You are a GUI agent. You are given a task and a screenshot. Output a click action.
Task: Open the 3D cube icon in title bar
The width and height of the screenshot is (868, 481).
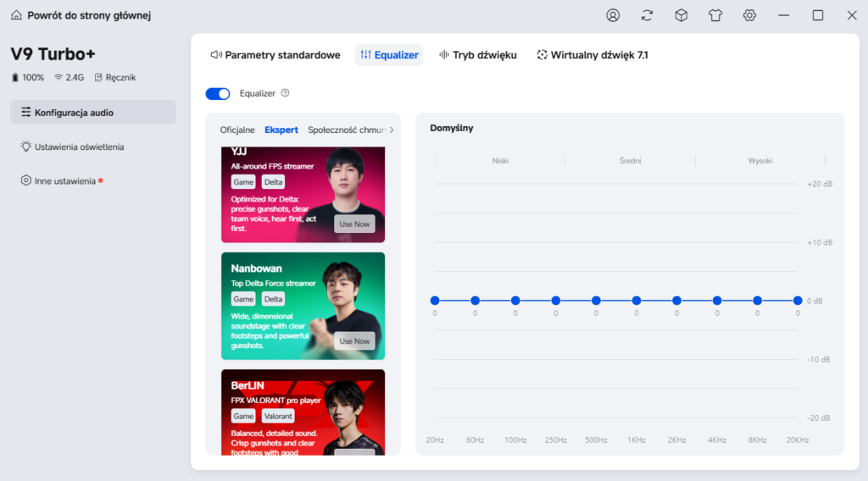(x=681, y=15)
